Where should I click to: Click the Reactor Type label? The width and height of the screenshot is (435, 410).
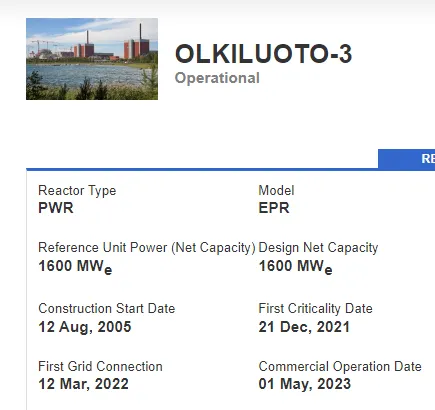[77, 191]
